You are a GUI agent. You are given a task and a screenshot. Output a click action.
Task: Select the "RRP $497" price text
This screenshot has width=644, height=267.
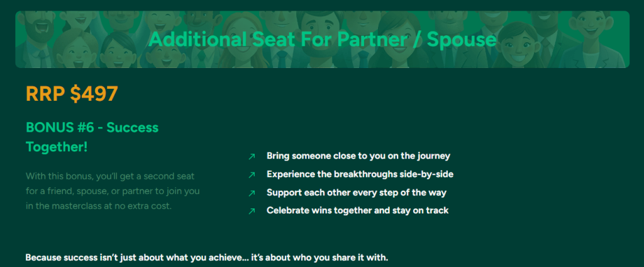[x=72, y=94]
